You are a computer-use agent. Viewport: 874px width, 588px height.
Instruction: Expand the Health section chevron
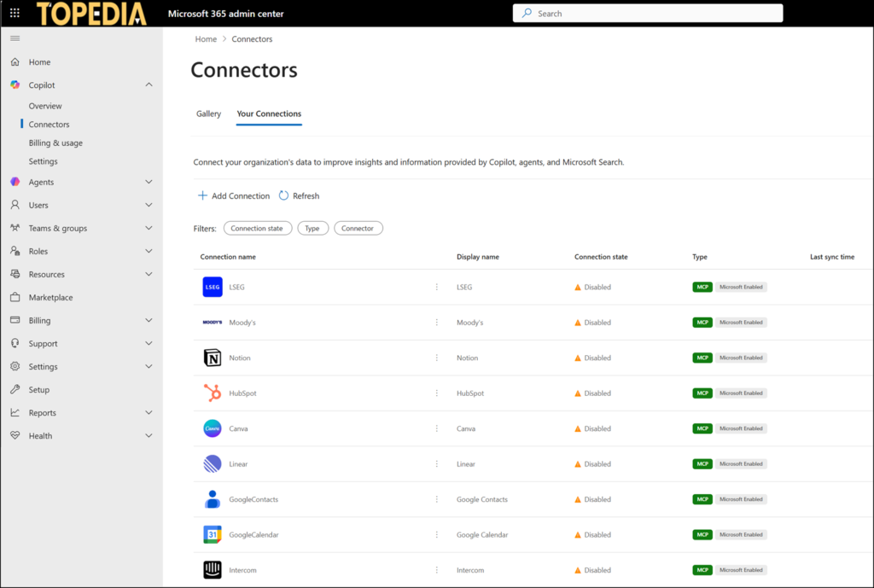point(149,435)
